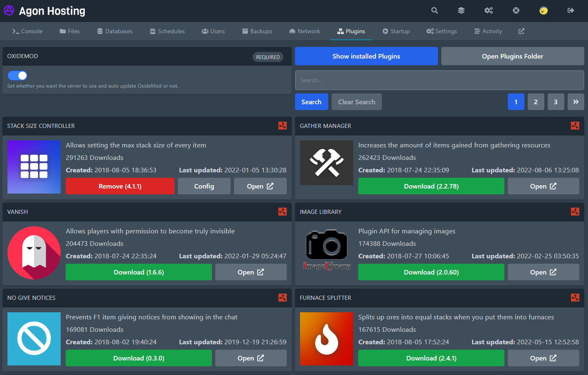Screen dimensions: 588x375
Task: Download Furnace Splitter (2.4.1)
Action: tap(431, 358)
